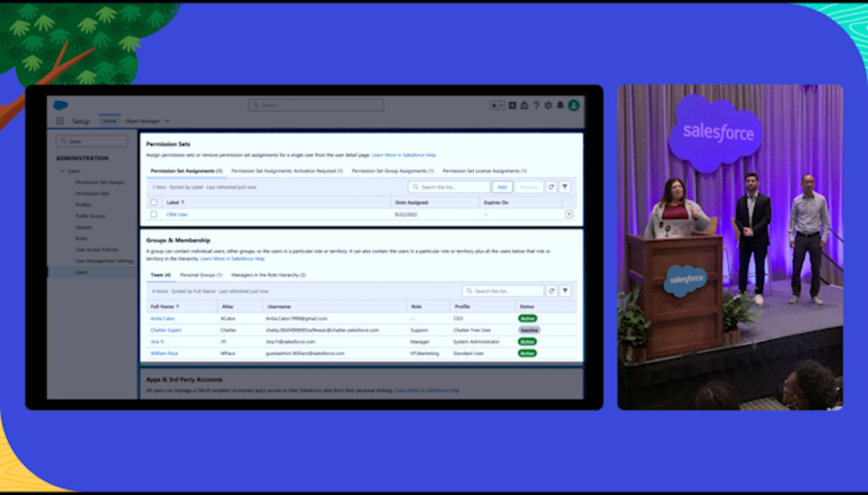868x495 pixels.
Task: Select all permission set rows checkbox
Action: (154, 203)
